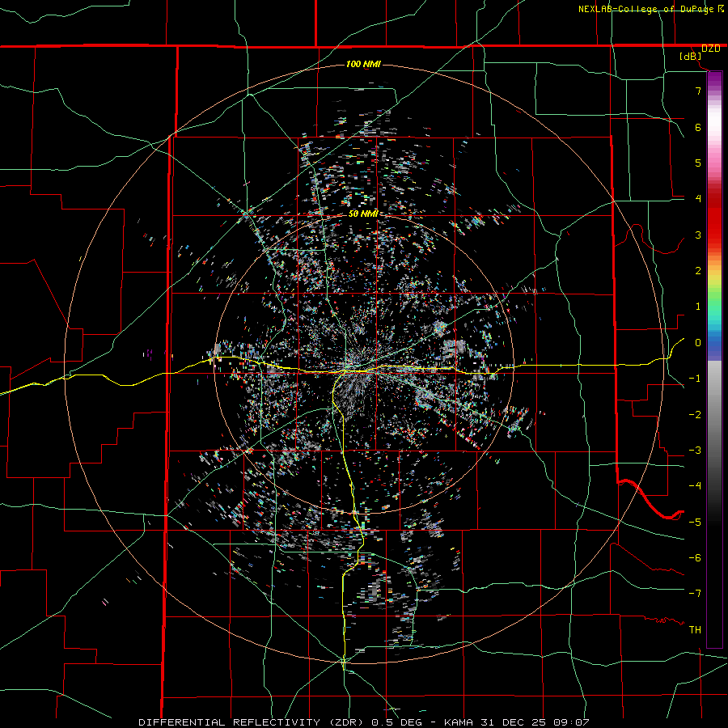
Task: Click the 4 value on the scale
Action: [x=698, y=199]
